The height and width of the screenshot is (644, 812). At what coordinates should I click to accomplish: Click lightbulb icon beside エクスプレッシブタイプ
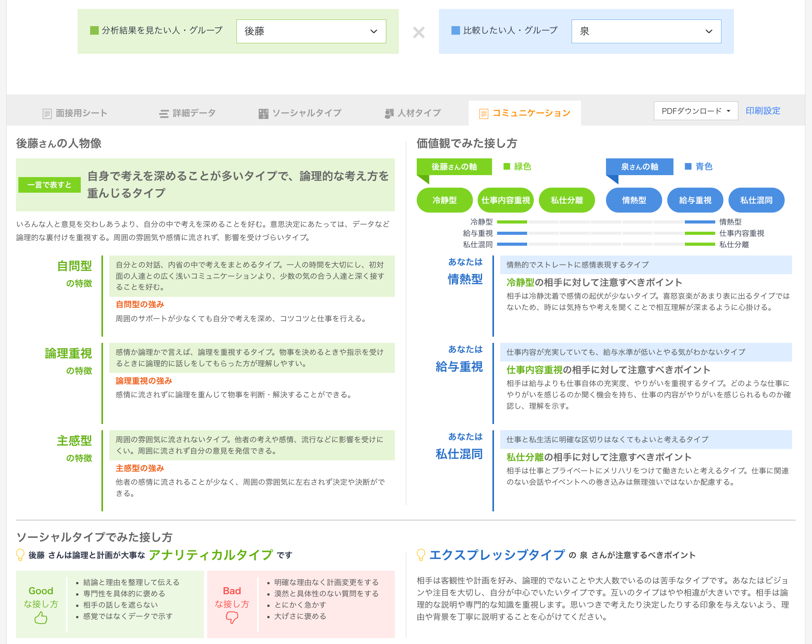click(x=421, y=555)
